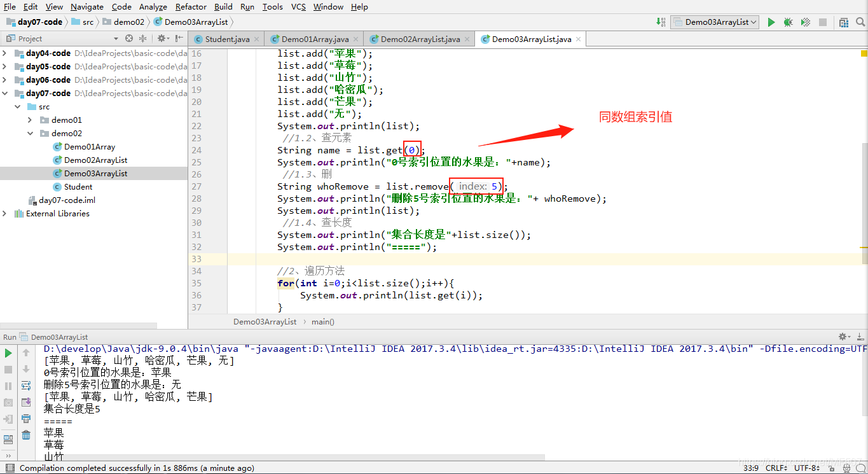Click Demo03ArrayList in editor breadcrumb
Screen dimensions: 868x474
point(265,322)
